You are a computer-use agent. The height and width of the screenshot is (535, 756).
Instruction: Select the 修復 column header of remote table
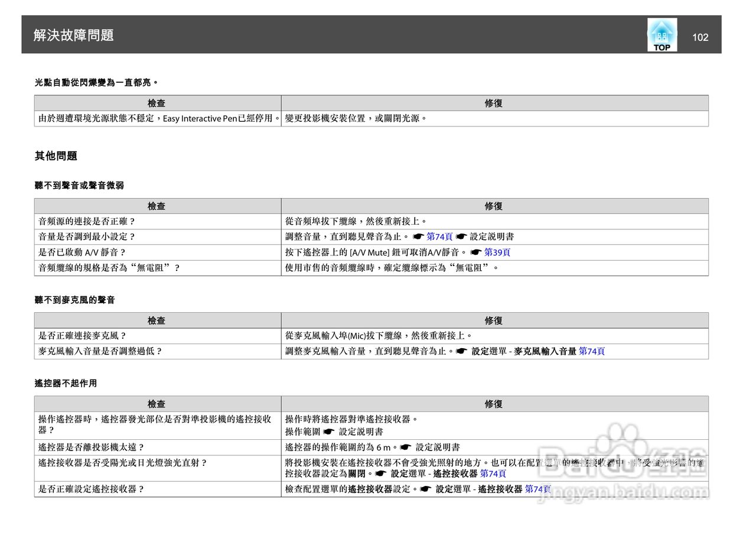495,404
